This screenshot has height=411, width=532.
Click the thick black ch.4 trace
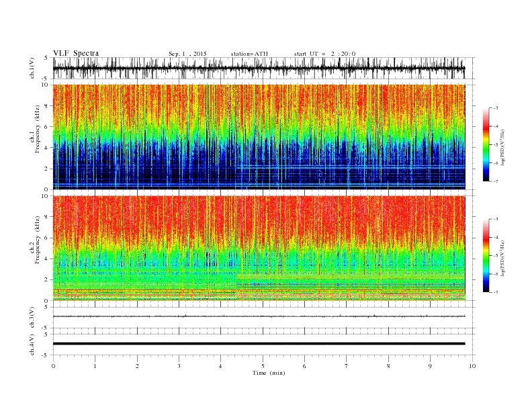coord(259,344)
